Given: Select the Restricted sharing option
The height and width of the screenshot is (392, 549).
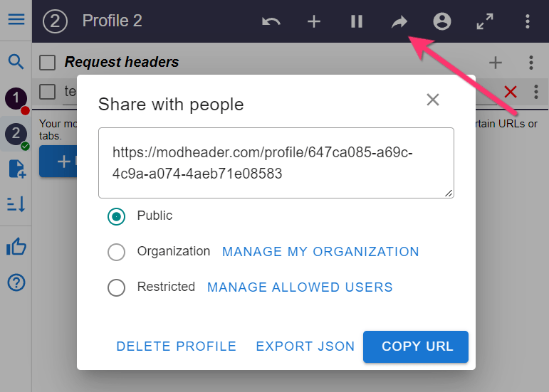Looking at the screenshot, I should point(116,287).
